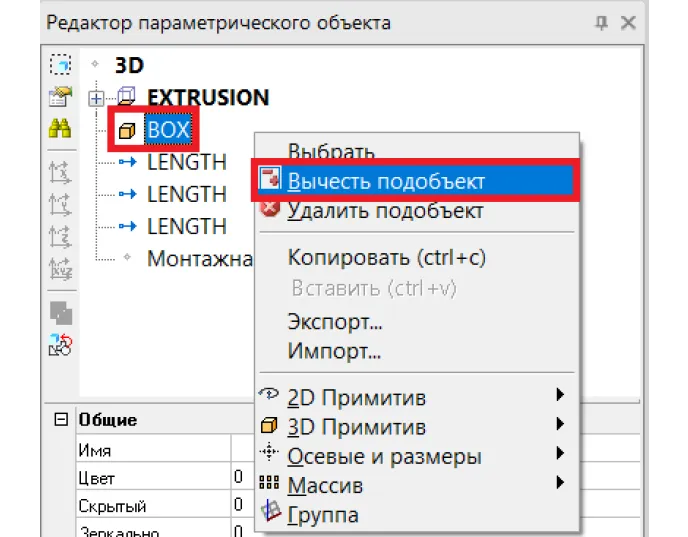Click the arrow icon beside second LENGTH

tap(128, 194)
